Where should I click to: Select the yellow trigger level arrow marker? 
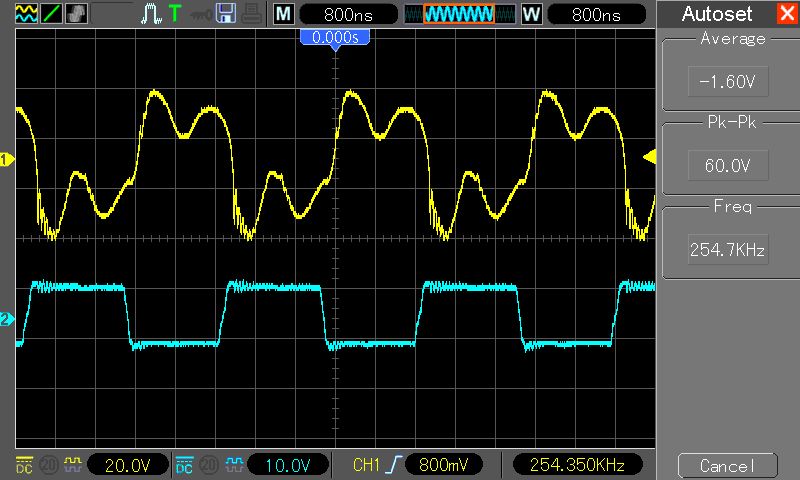649,157
